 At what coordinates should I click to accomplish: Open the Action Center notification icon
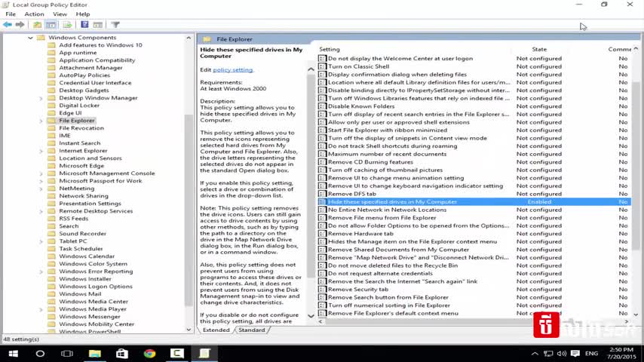point(575,354)
